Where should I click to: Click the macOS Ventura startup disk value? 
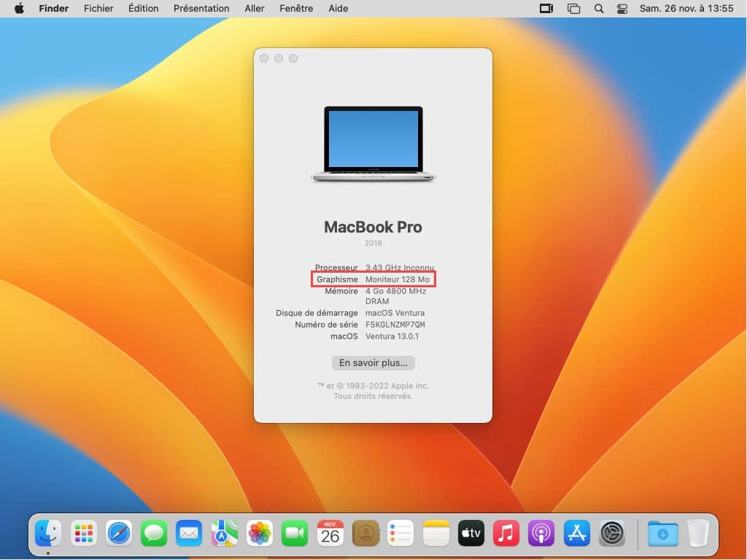click(395, 313)
